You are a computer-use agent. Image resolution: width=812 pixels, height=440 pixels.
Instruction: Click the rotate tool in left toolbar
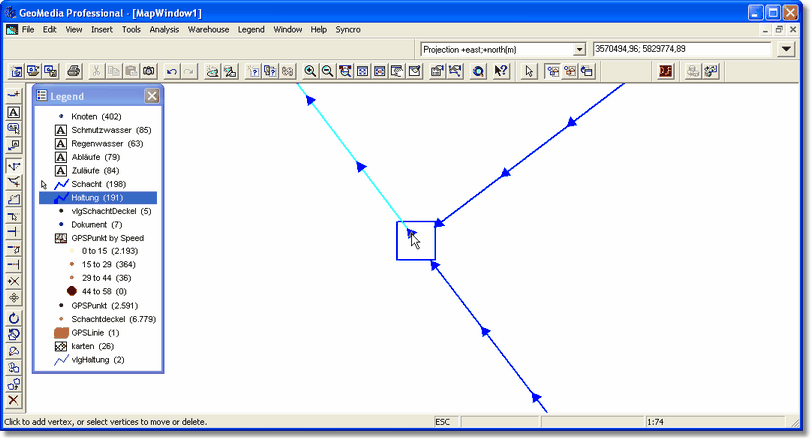(14, 318)
